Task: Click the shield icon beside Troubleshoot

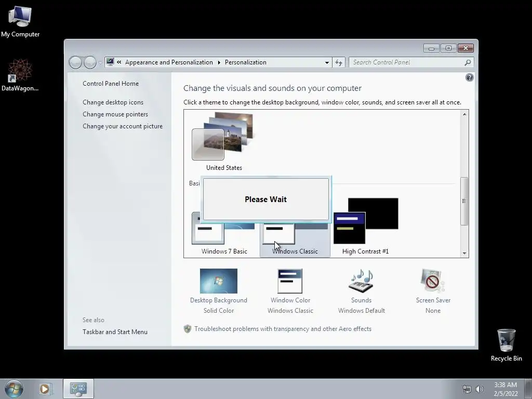Action: point(187,329)
